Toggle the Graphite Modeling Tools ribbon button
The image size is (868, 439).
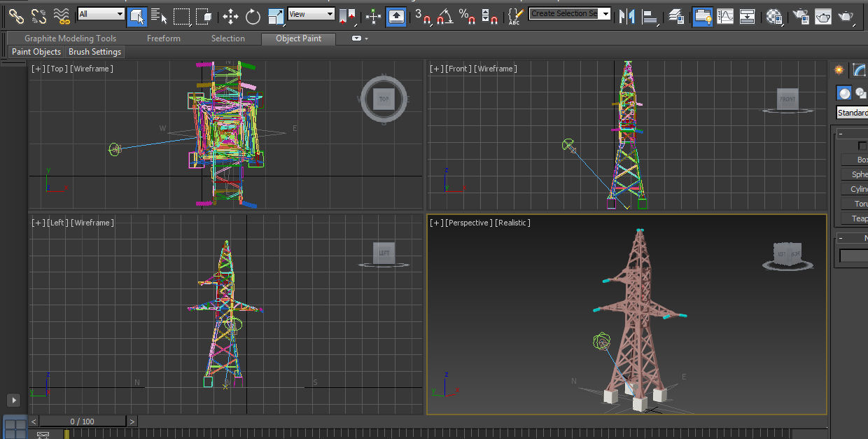[703, 15]
